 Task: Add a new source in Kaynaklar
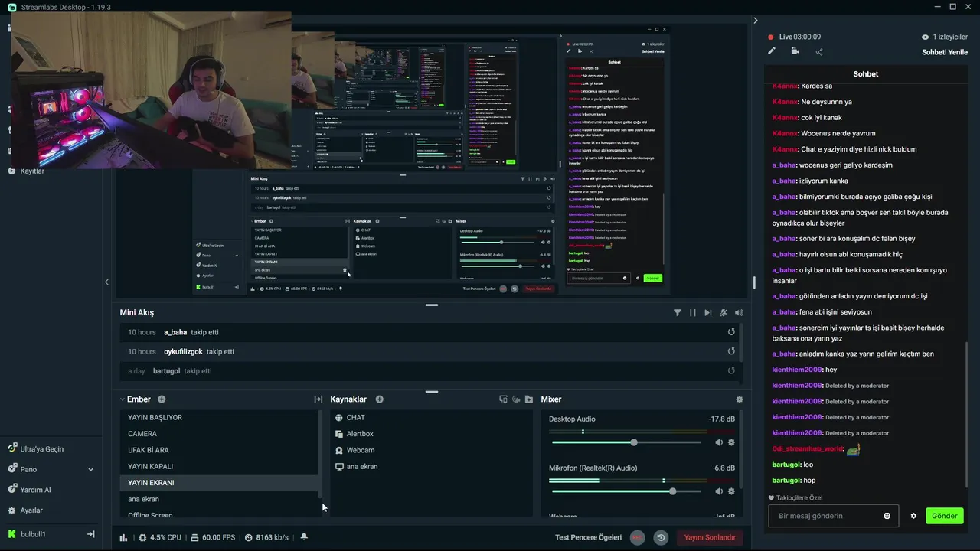[x=379, y=399]
